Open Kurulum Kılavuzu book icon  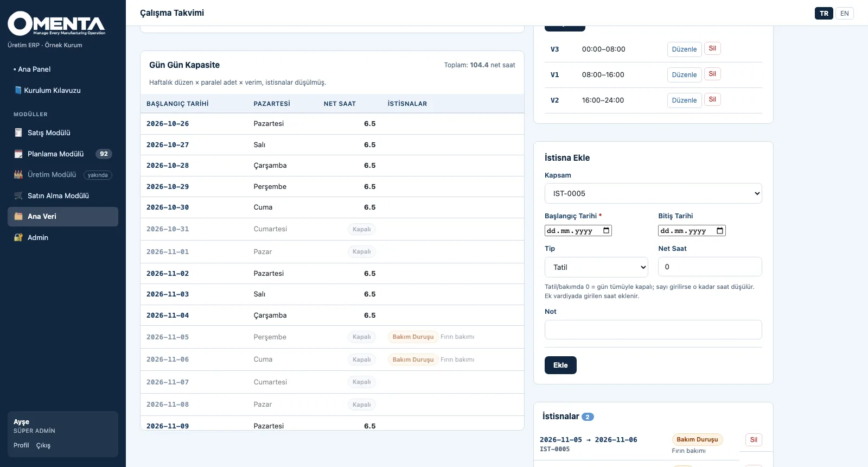click(x=18, y=90)
